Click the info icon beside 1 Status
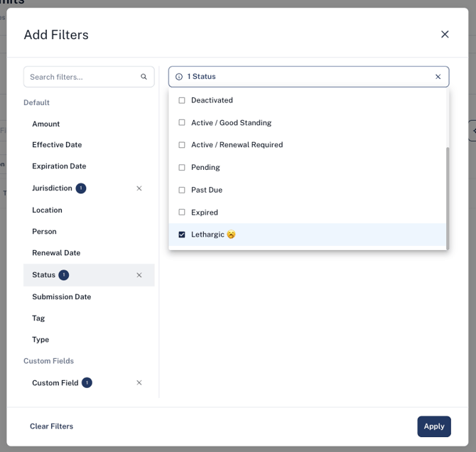This screenshot has width=476, height=452. [179, 77]
